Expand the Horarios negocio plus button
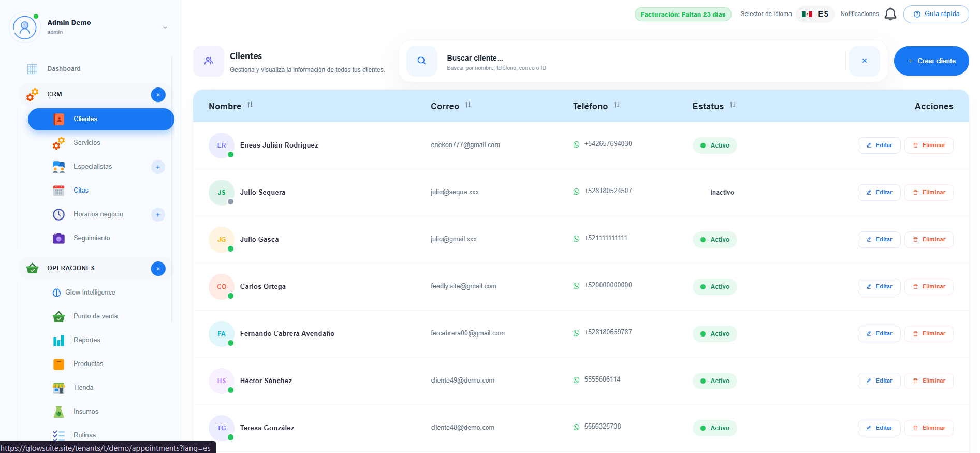 pyautogui.click(x=158, y=214)
